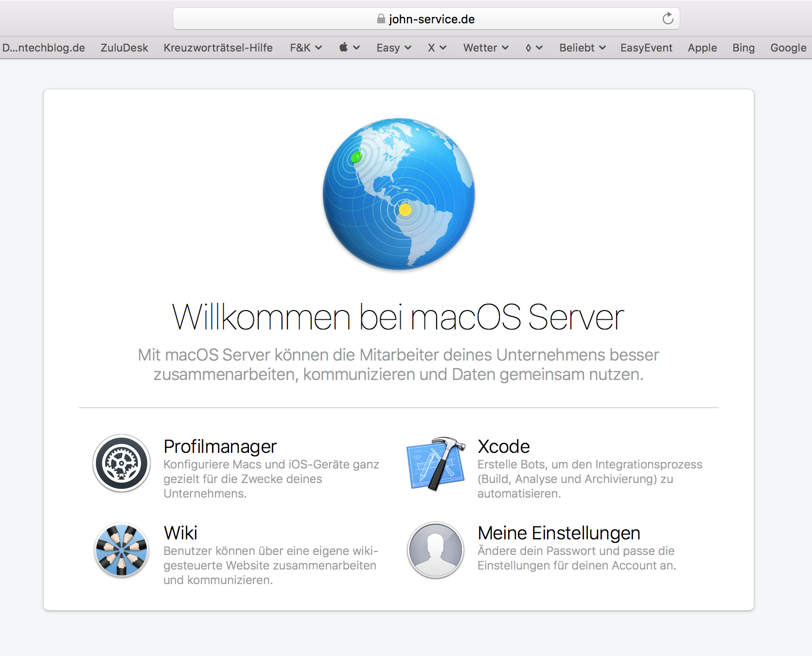Click the padlock icon in the address bar
This screenshot has height=656, width=812.
coord(381,19)
